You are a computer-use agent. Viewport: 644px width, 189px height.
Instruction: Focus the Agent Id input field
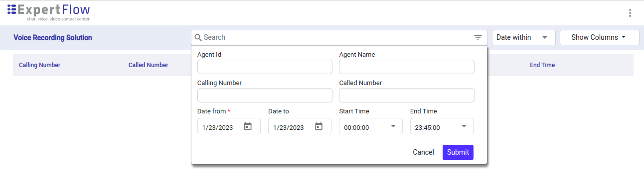265,67
